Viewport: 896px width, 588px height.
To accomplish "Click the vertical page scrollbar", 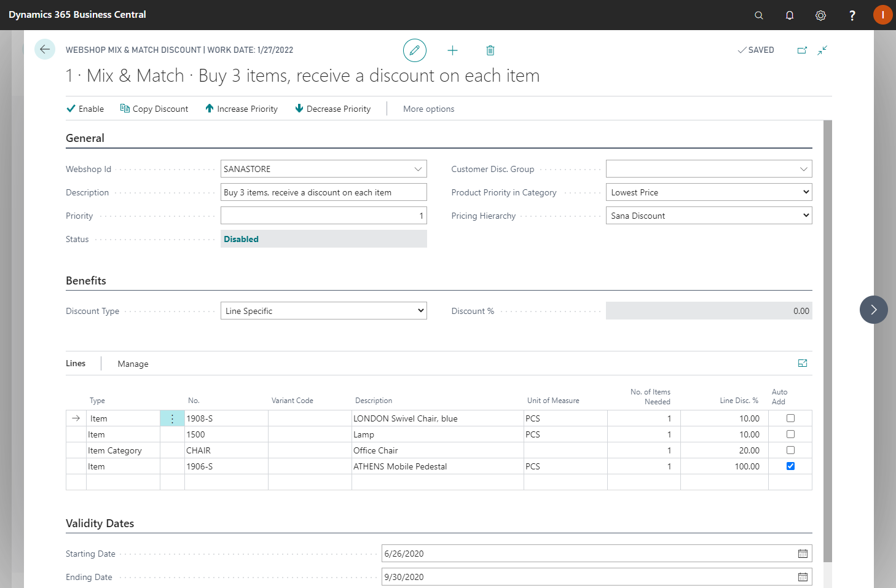I will point(827,341).
